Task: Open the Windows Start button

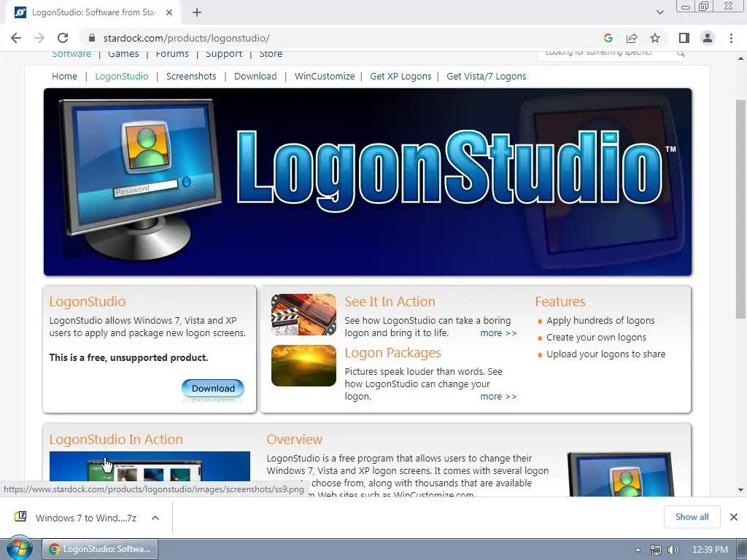Action: click(x=19, y=549)
